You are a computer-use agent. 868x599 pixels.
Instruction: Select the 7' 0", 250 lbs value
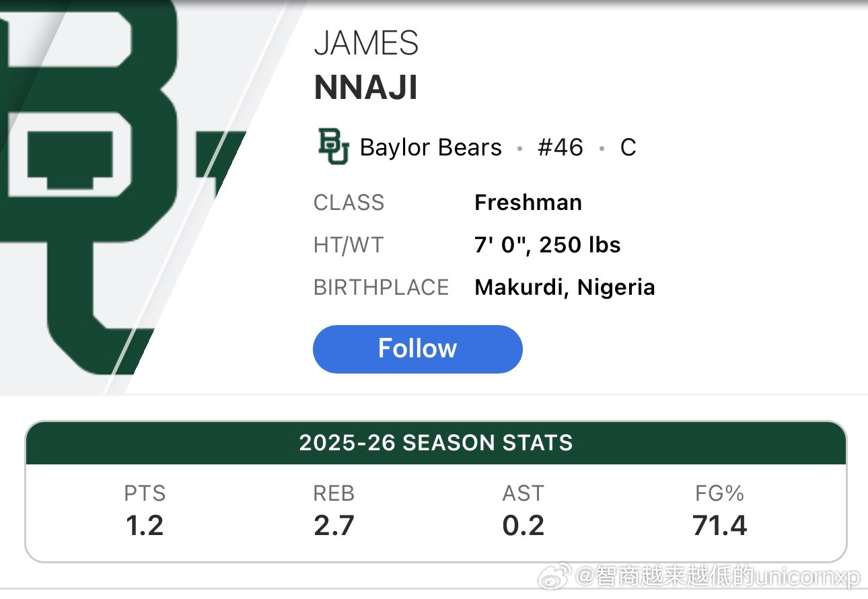pos(547,245)
